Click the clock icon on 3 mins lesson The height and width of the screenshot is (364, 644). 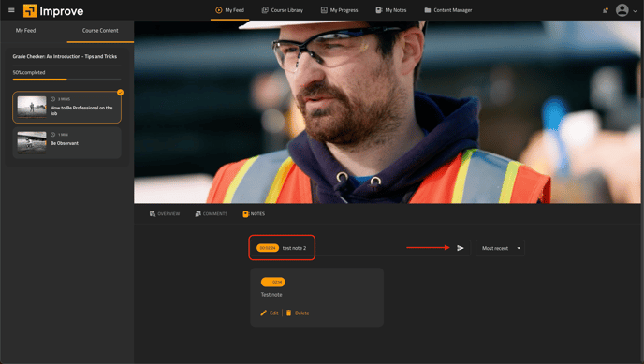click(x=53, y=99)
